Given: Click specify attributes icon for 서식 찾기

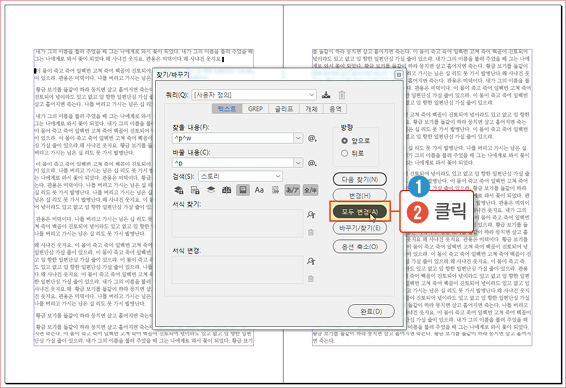Looking at the screenshot, I should (311, 215).
